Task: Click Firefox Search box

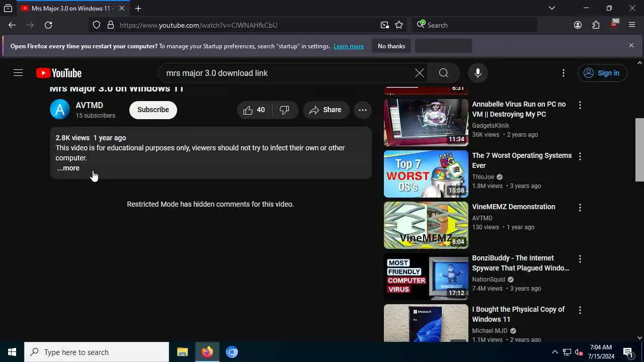Action: (474, 25)
